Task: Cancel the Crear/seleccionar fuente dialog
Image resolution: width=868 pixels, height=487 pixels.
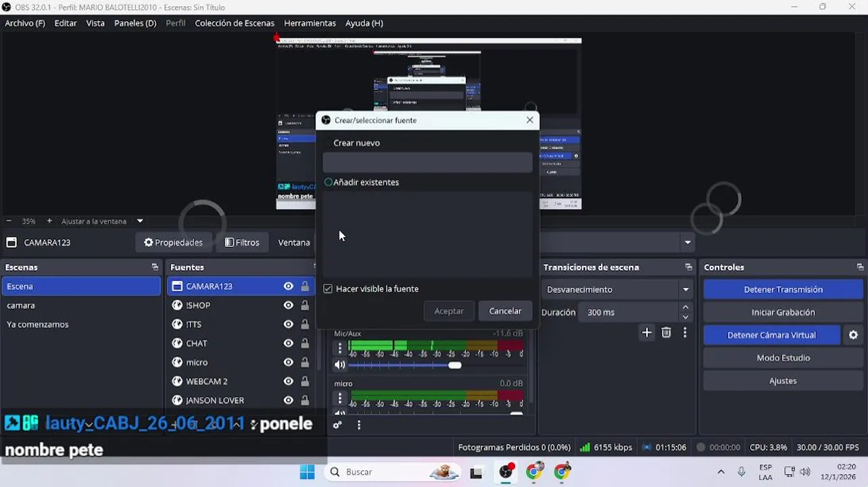Action: click(x=505, y=311)
